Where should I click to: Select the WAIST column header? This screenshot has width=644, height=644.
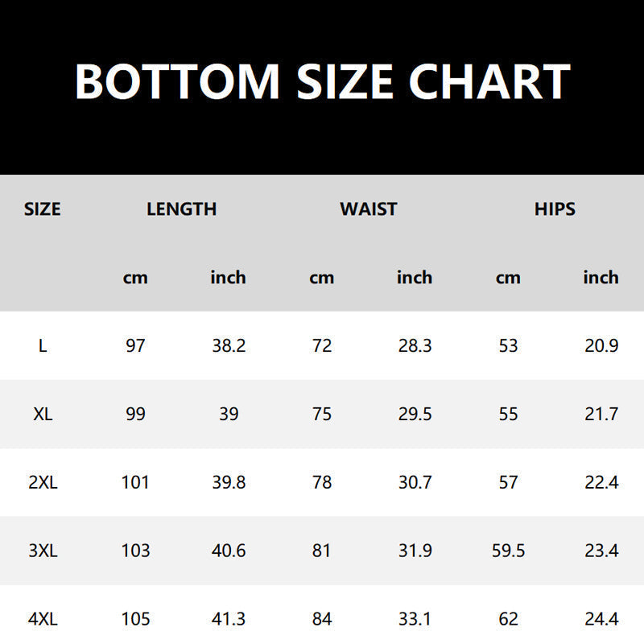pos(369,209)
